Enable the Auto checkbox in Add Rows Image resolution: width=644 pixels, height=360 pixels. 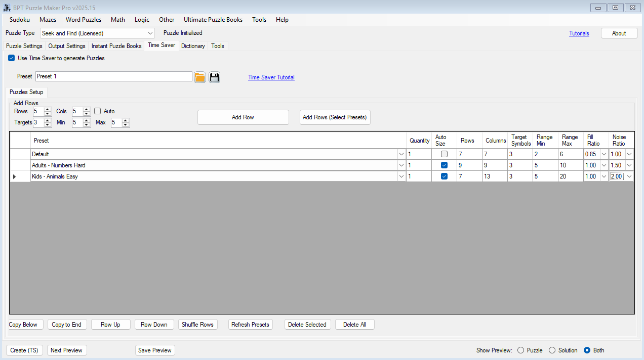(x=98, y=111)
